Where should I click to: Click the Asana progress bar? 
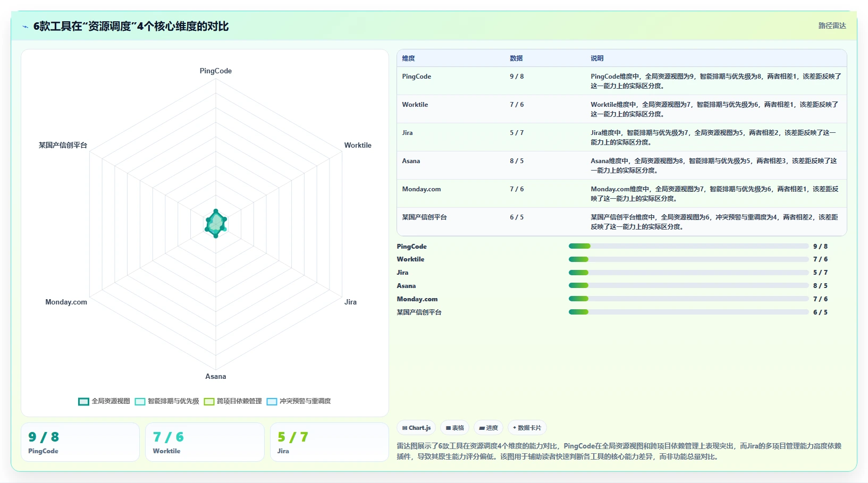pyautogui.click(x=689, y=285)
